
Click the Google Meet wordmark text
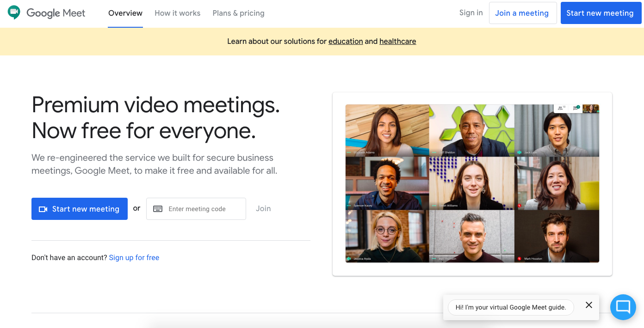pos(56,13)
